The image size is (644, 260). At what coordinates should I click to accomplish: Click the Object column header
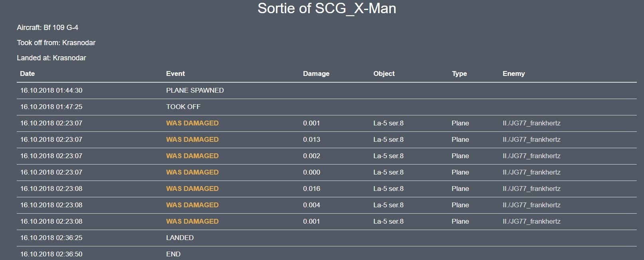pos(384,73)
